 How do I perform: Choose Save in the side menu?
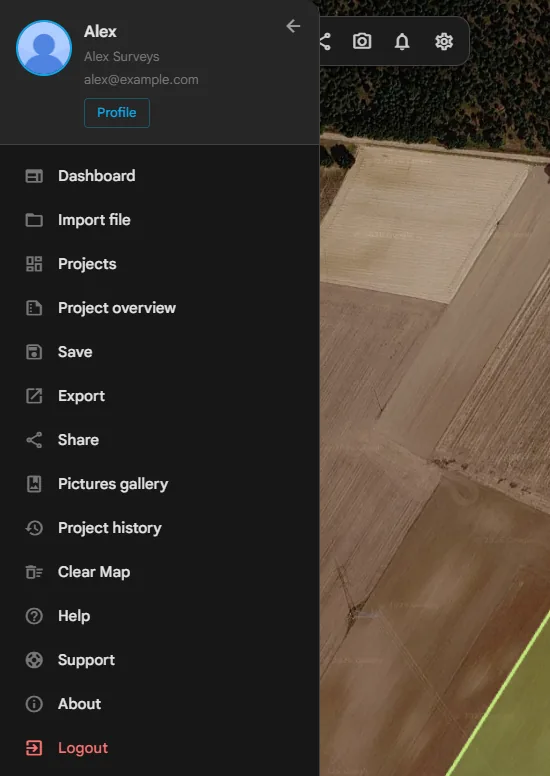pyautogui.click(x=75, y=352)
